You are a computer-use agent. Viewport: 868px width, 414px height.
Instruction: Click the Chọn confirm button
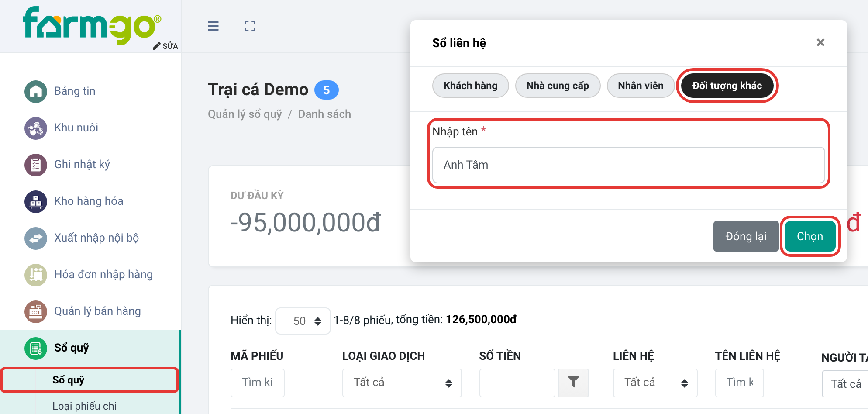(810, 236)
